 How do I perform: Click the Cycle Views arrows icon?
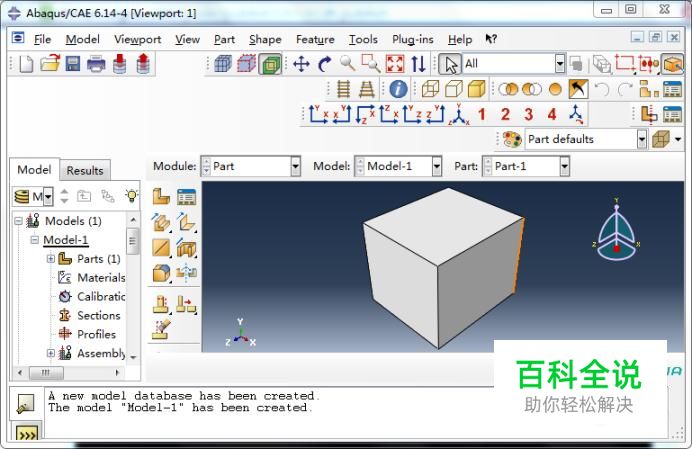pos(418,64)
